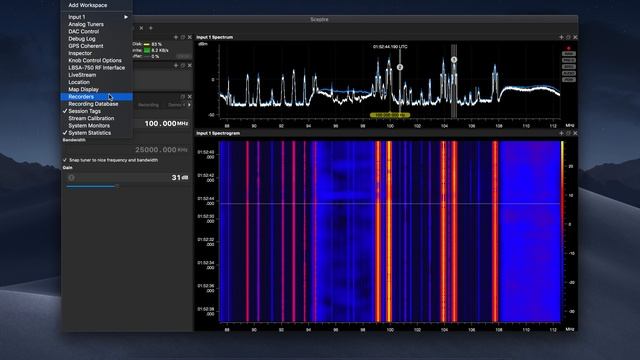Open Map Display from the menu
Viewport: 640px width, 360px height.
pyautogui.click(x=83, y=89)
